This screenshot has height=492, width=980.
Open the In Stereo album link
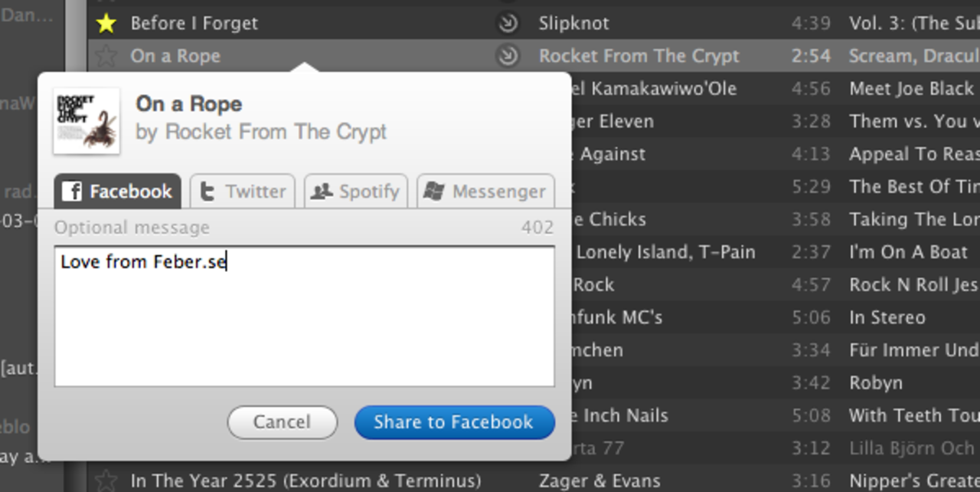click(887, 317)
